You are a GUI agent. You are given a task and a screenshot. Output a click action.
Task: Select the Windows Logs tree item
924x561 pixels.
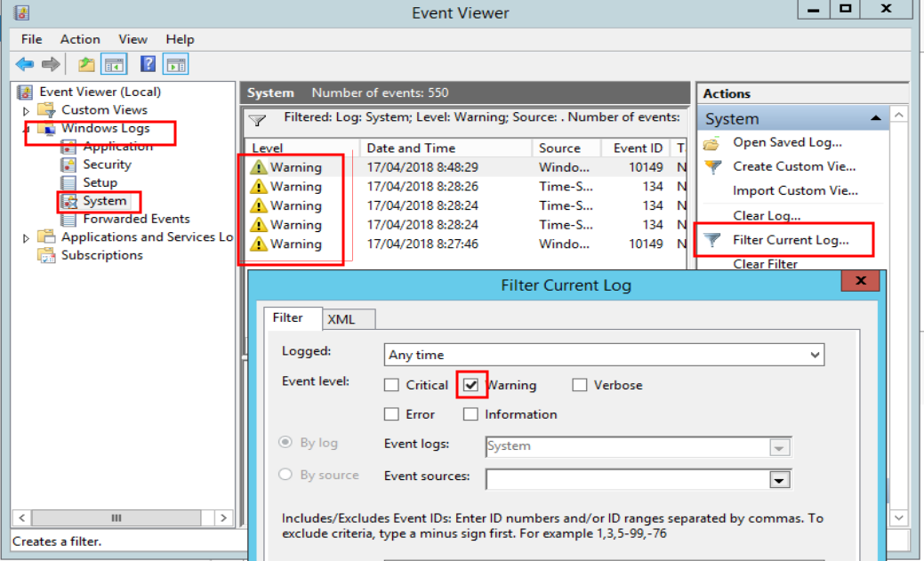click(106, 128)
